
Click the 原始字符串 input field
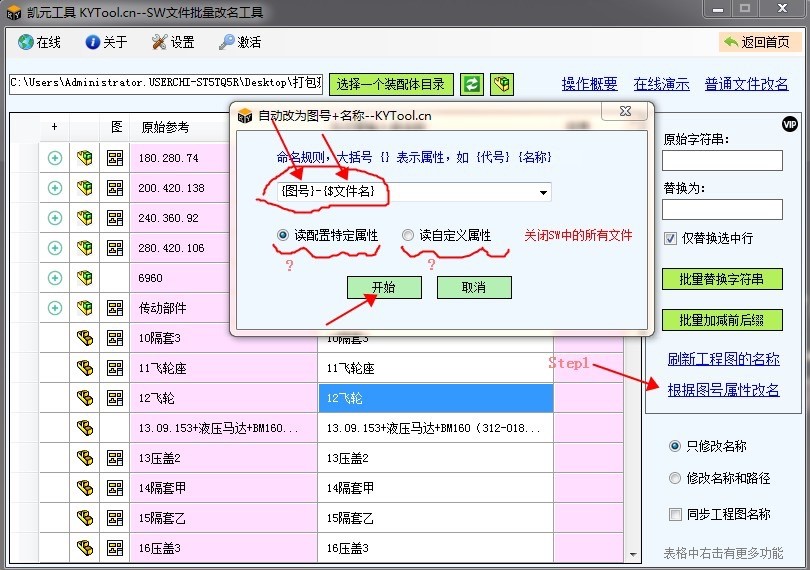pyautogui.click(x=708, y=161)
